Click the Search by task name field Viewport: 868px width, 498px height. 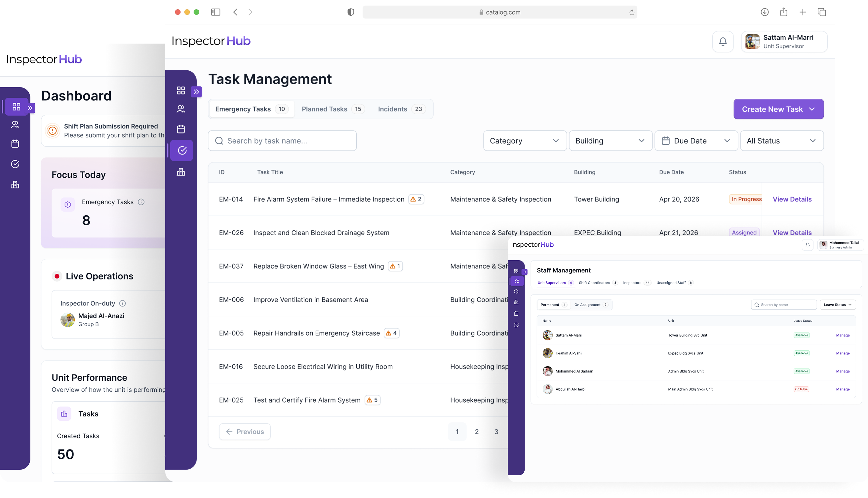(282, 141)
